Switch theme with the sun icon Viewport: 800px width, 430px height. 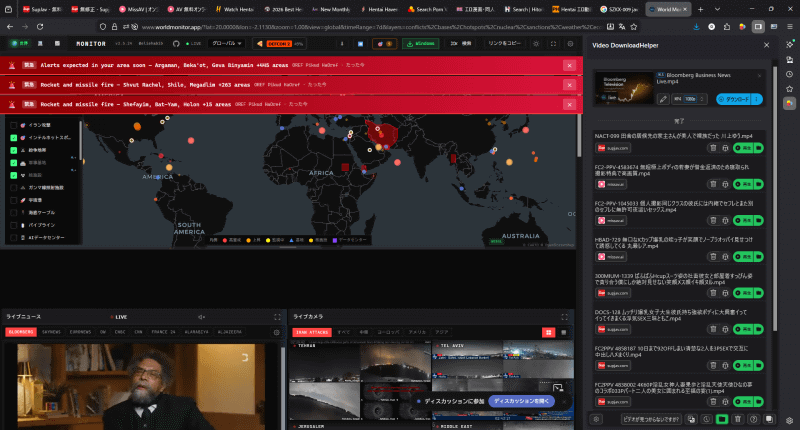pyautogui.click(x=536, y=44)
